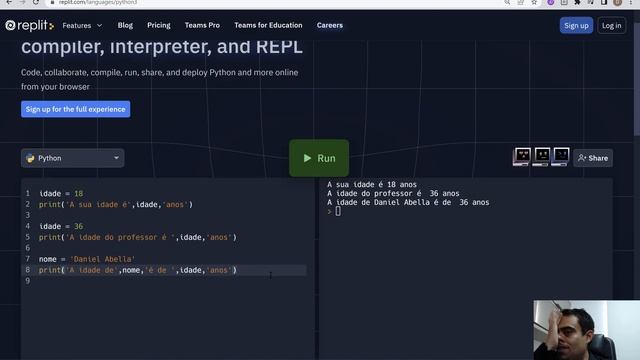
Task: Click the Sign up button
Action: pos(576,25)
